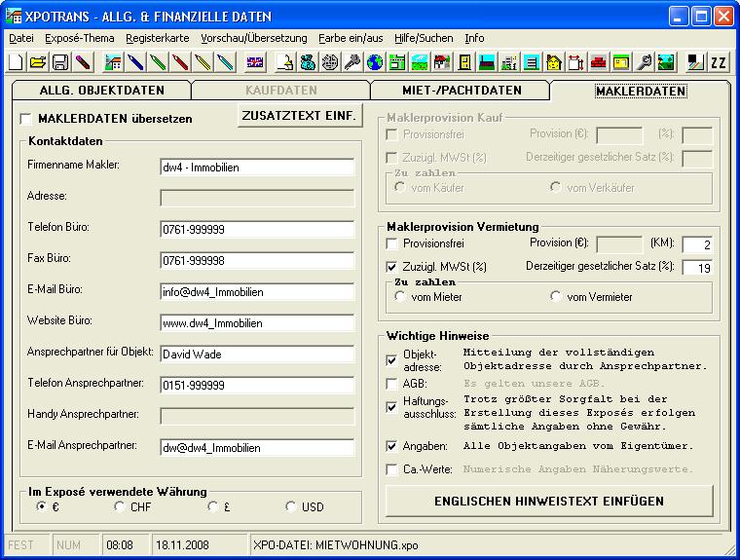The image size is (740, 560).
Task: Click the British flag toolbar icon
Action: (255, 62)
